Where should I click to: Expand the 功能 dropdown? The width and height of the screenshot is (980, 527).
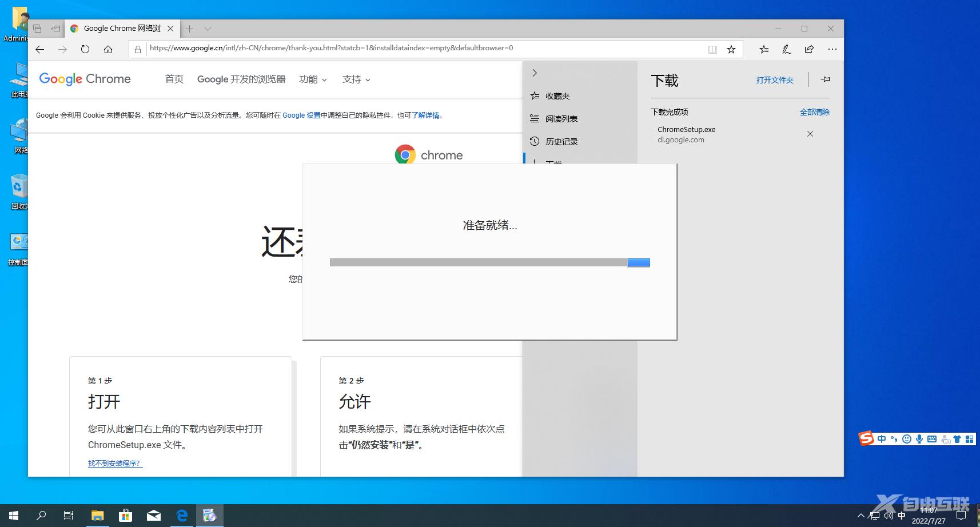313,79
